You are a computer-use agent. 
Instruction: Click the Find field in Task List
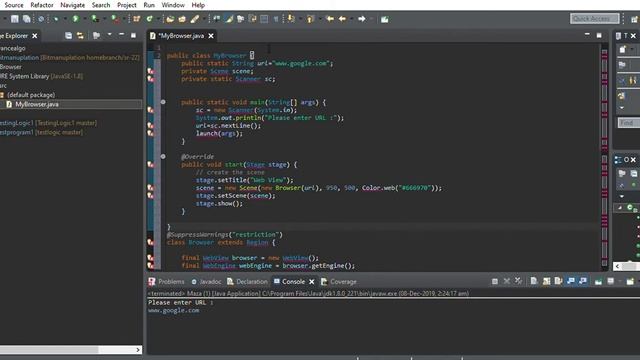pyautogui.click(x=629, y=123)
